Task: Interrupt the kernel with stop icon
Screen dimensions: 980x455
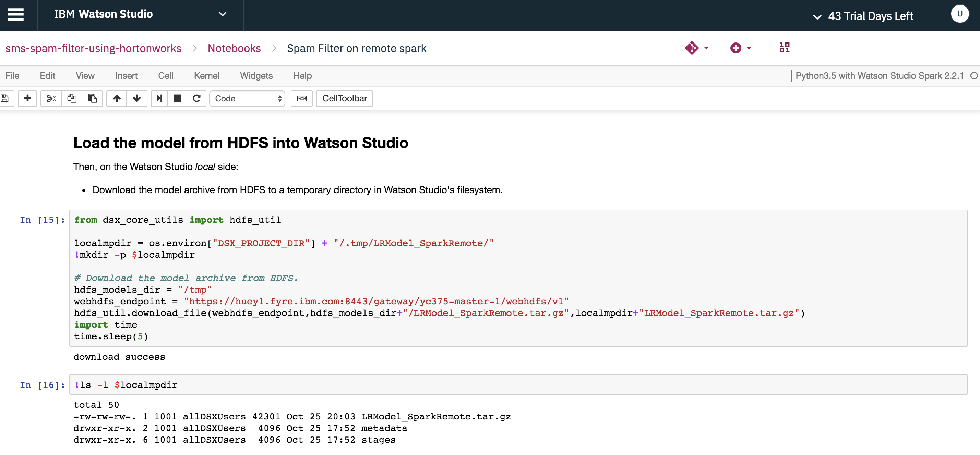Action: point(177,98)
